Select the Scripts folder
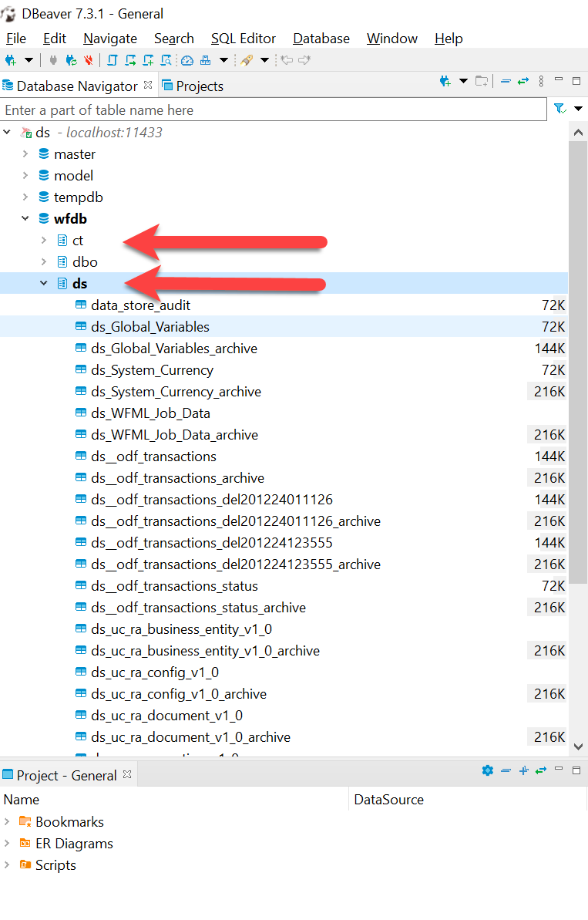 (55, 864)
